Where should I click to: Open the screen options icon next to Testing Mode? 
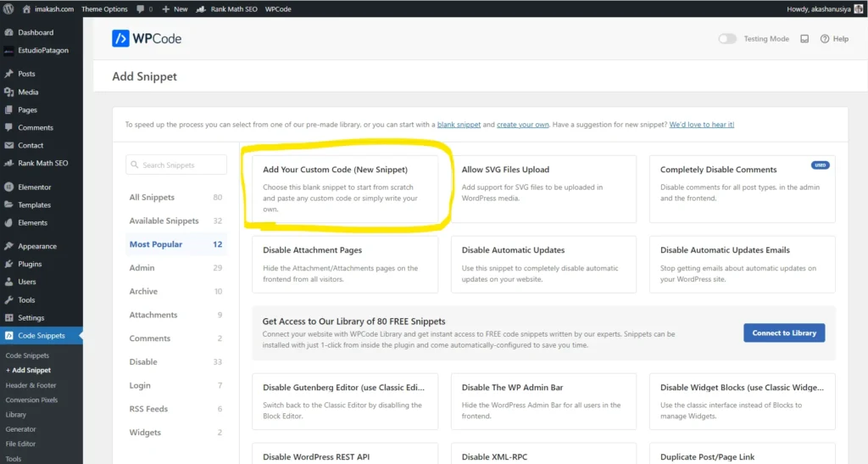(x=804, y=39)
